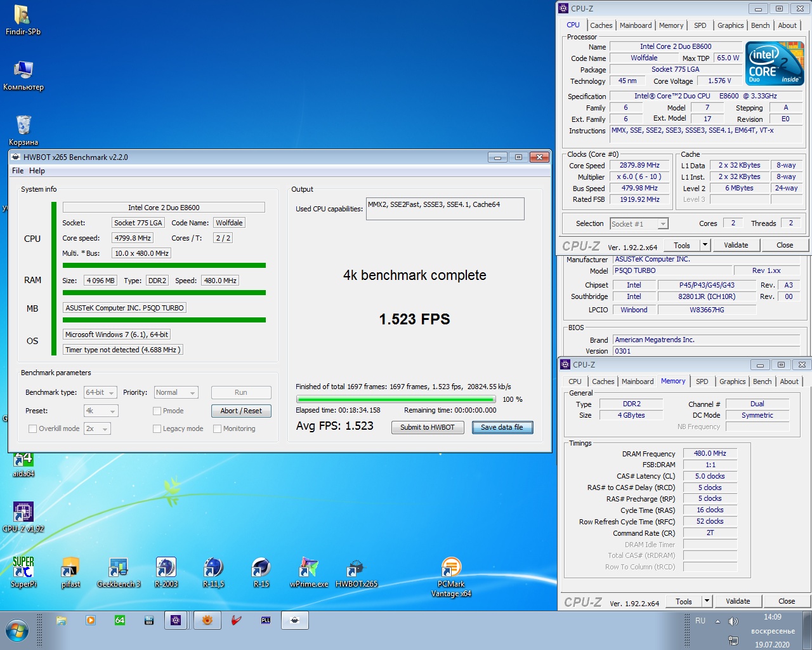Switch to CPU-Z purple chip taskbar button
812x650 pixels.
[x=176, y=620]
